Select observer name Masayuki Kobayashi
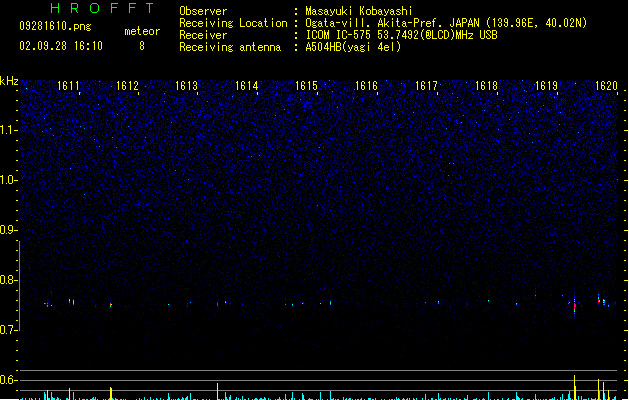Image resolution: width=629 pixels, height=400 pixels. click(359, 11)
